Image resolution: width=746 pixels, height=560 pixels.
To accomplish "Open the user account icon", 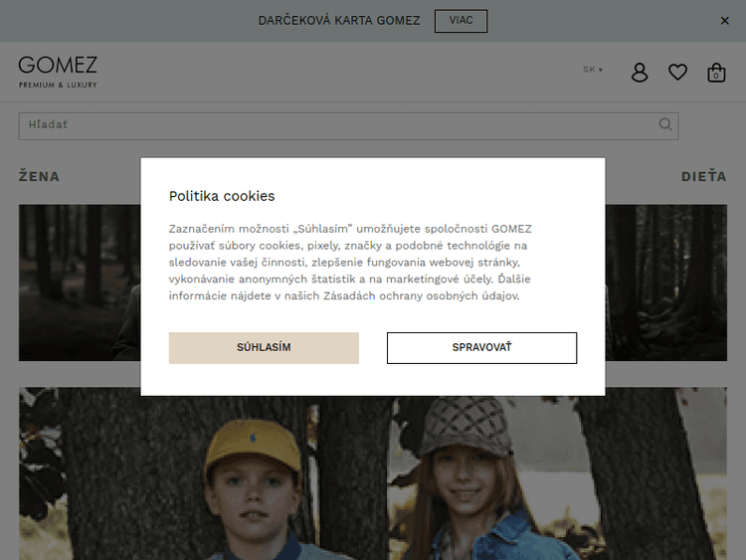I will [640, 73].
